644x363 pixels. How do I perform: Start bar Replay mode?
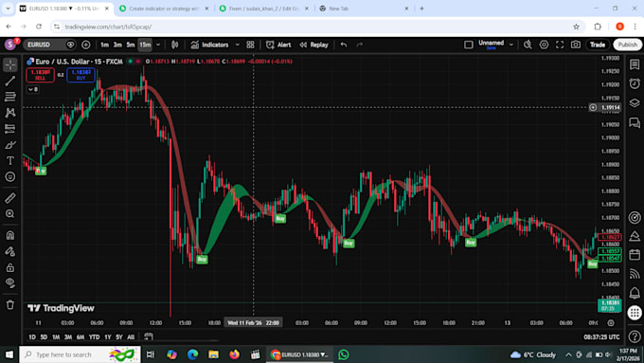pyautogui.click(x=313, y=45)
